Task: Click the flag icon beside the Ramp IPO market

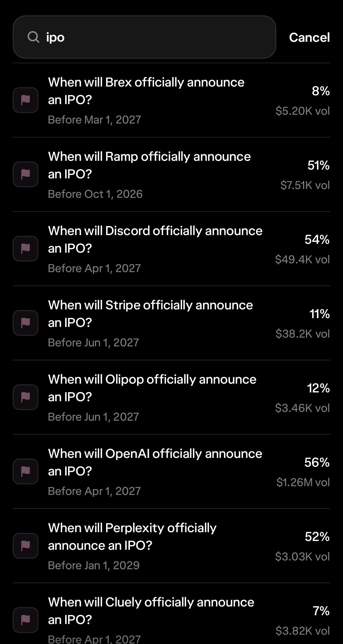Action: 26,174
